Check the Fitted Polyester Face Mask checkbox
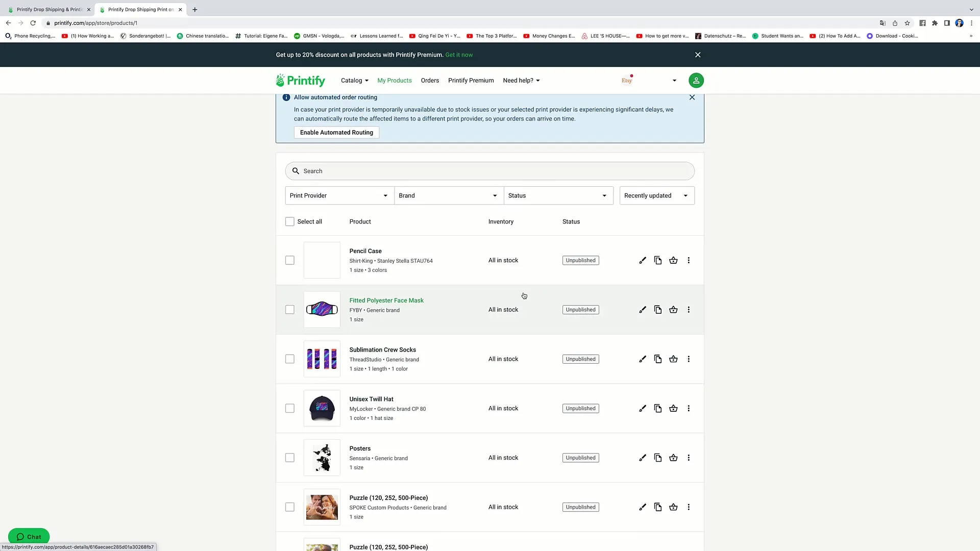 pos(289,310)
